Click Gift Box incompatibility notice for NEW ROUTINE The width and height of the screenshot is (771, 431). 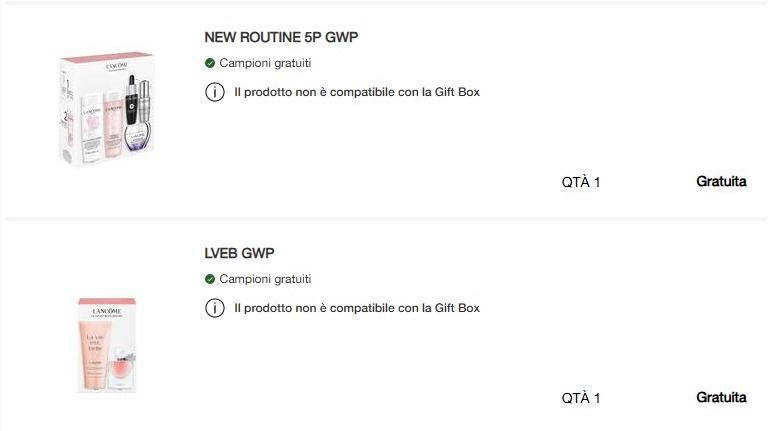(x=356, y=92)
